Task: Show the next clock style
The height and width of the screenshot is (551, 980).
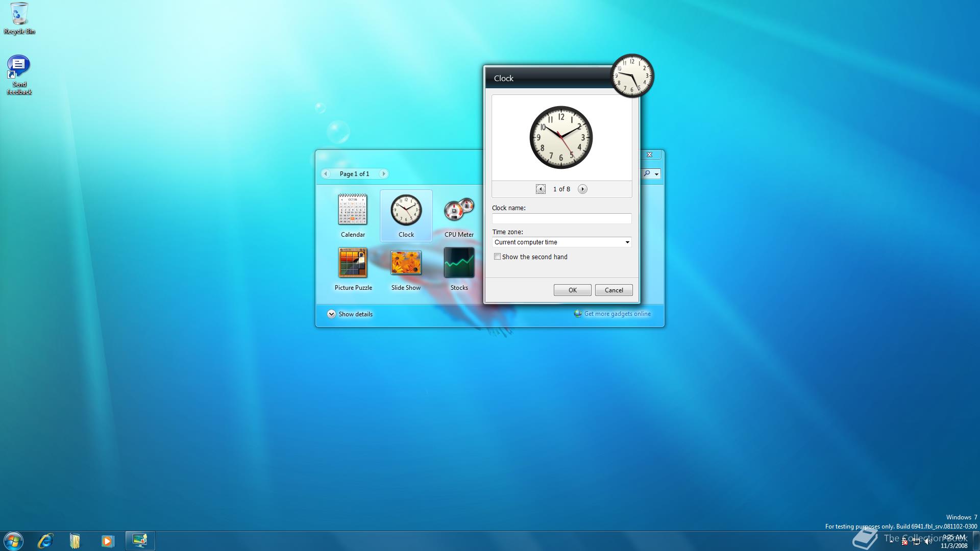Action: (x=582, y=189)
